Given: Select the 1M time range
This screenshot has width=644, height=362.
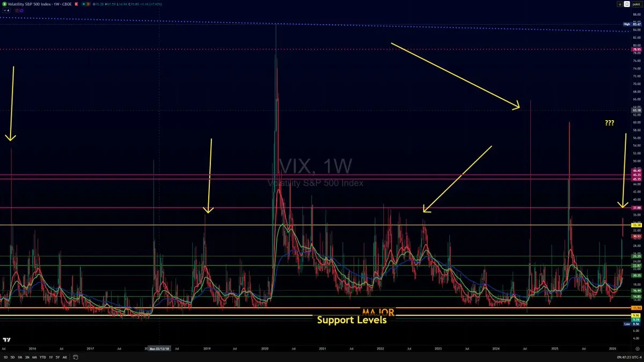Looking at the screenshot, I should tap(20, 357).
